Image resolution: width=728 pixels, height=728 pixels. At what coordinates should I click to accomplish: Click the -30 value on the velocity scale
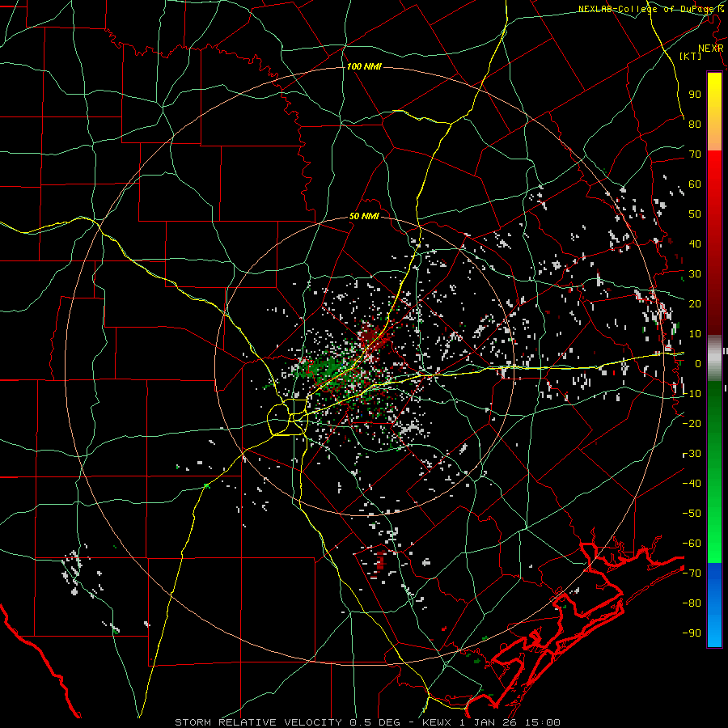click(692, 454)
